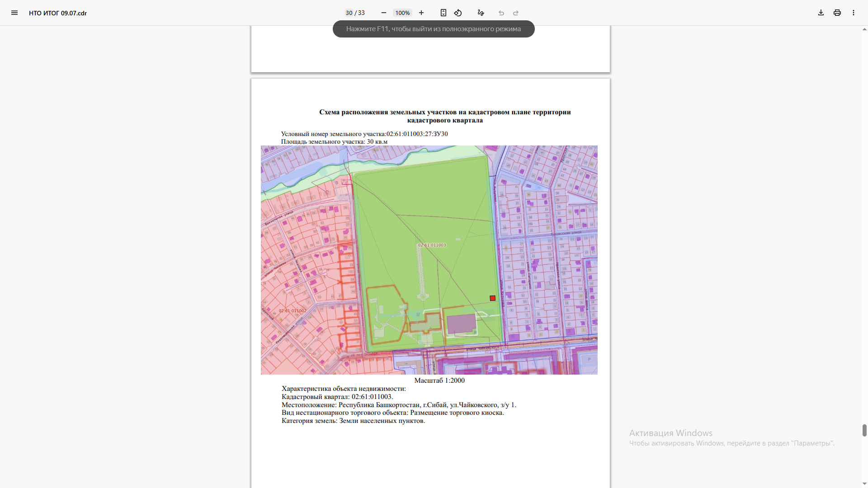
Task: Click the current page number field
Action: point(349,13)
